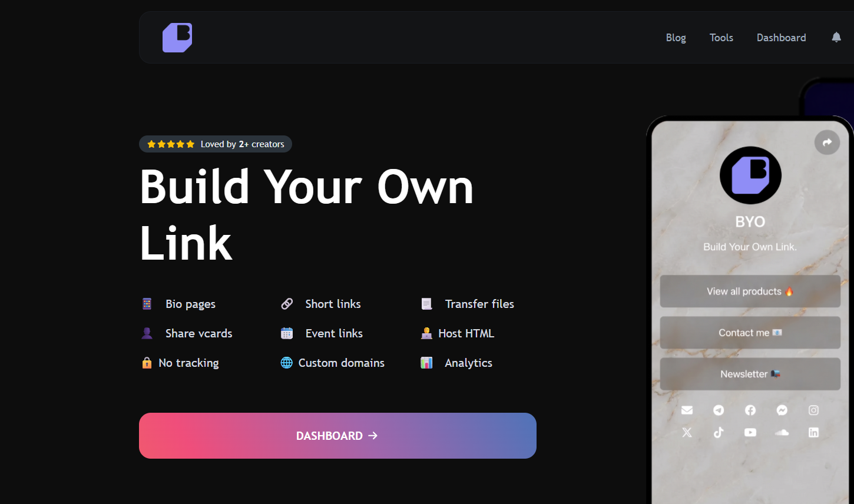Screen dimensions: 854x504
Task: Click the 'Share vcards' text
Action: tap(198, 333)
